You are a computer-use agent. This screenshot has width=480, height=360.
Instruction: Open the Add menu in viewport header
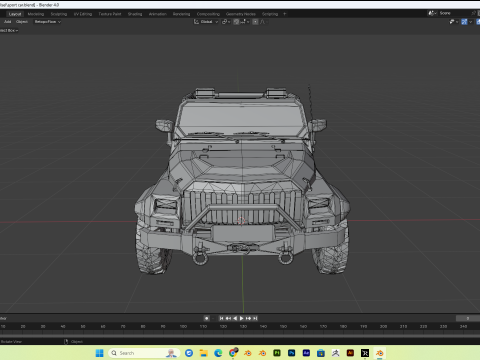(x=7, y=22)
